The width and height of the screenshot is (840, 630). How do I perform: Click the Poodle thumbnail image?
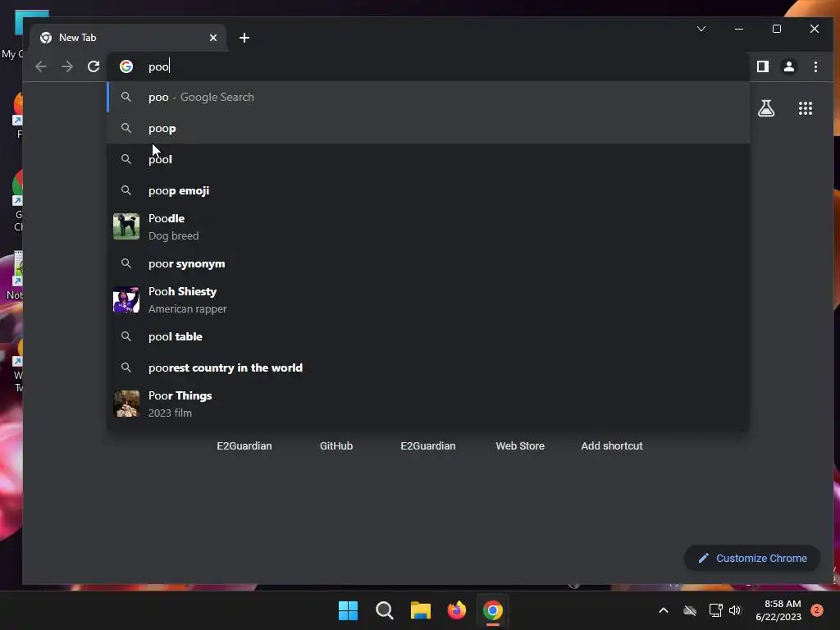[x=126, y=226]
